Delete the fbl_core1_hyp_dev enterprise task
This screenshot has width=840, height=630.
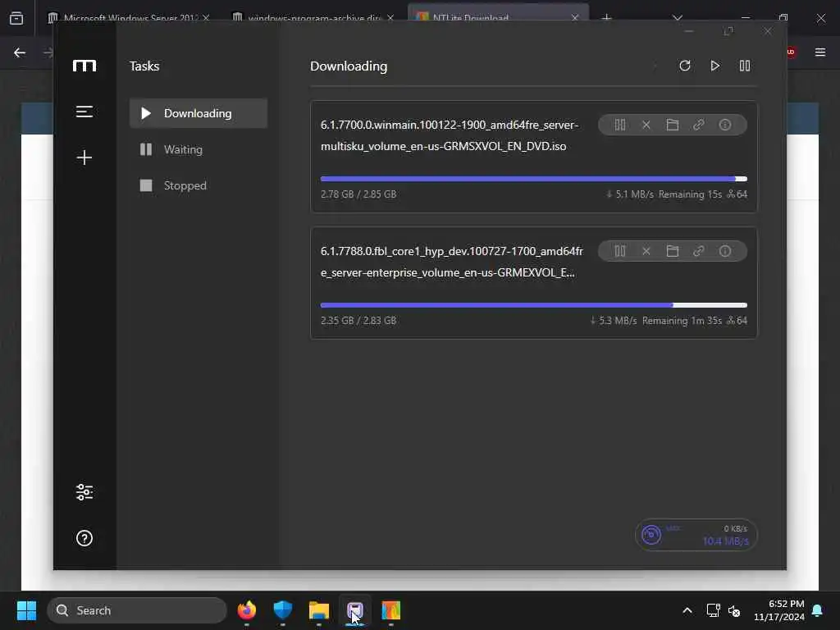point(646,251)
